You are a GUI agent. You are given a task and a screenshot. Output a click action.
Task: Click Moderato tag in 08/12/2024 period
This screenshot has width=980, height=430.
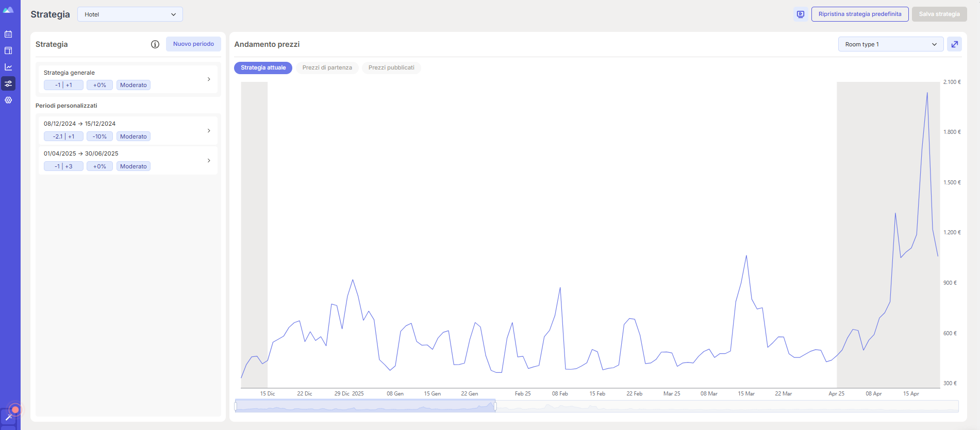coord(134,137)
